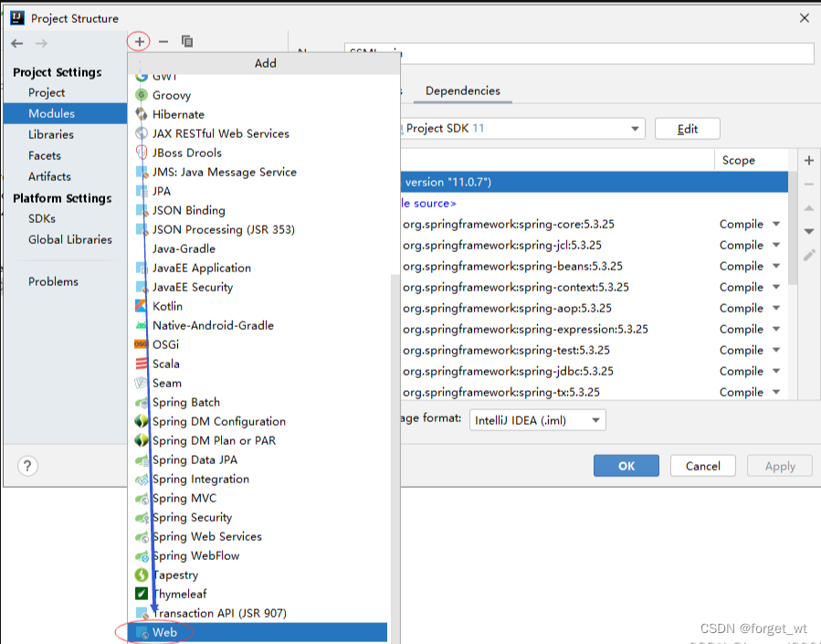Click the module Name input field
821x644 pixels.
click(579, 54)
